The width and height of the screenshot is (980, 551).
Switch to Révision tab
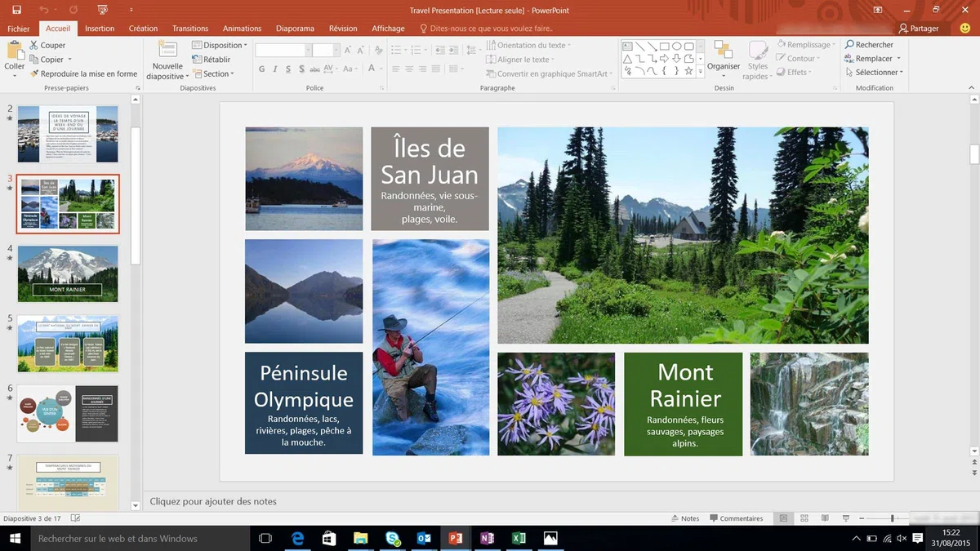tap(343, 29)
